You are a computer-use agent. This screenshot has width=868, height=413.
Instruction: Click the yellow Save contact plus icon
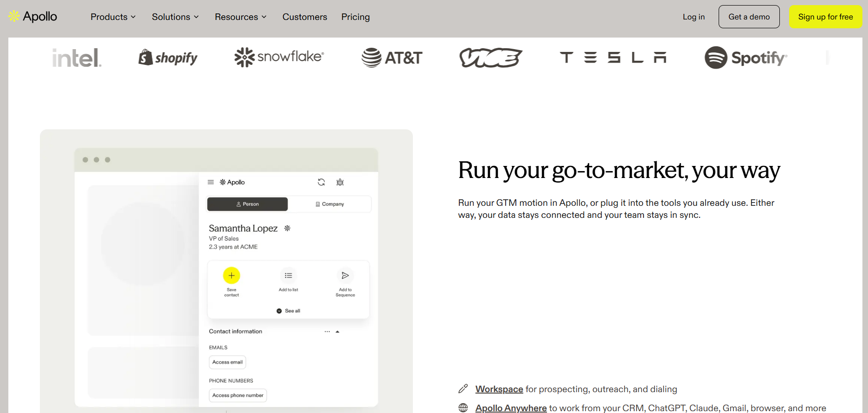231,275
